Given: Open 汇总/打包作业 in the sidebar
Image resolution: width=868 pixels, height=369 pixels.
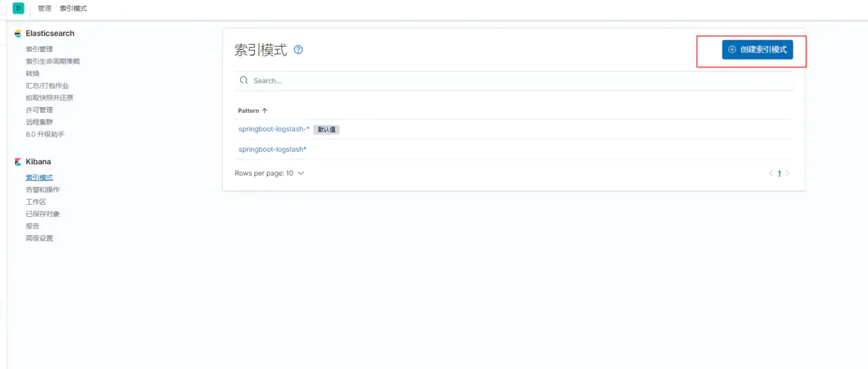Looking at the screenshot, I should click(47, 85).
